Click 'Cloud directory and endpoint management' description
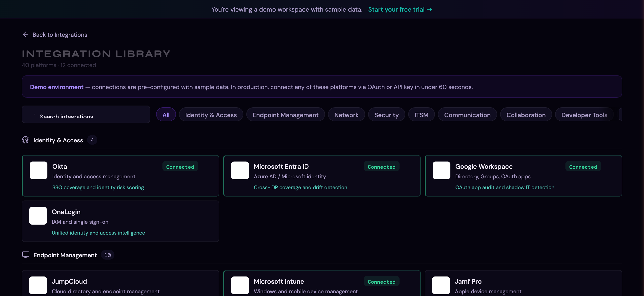Screen dimensions: 644x296 coord(105,291)
